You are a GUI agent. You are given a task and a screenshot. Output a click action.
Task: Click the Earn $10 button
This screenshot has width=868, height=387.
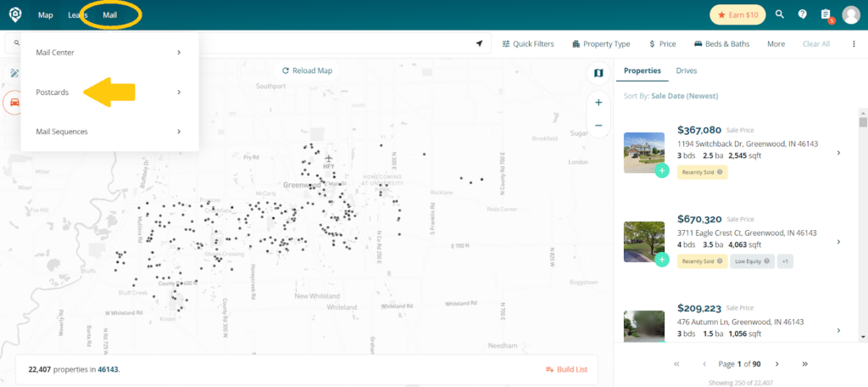[x=737, y=14]
